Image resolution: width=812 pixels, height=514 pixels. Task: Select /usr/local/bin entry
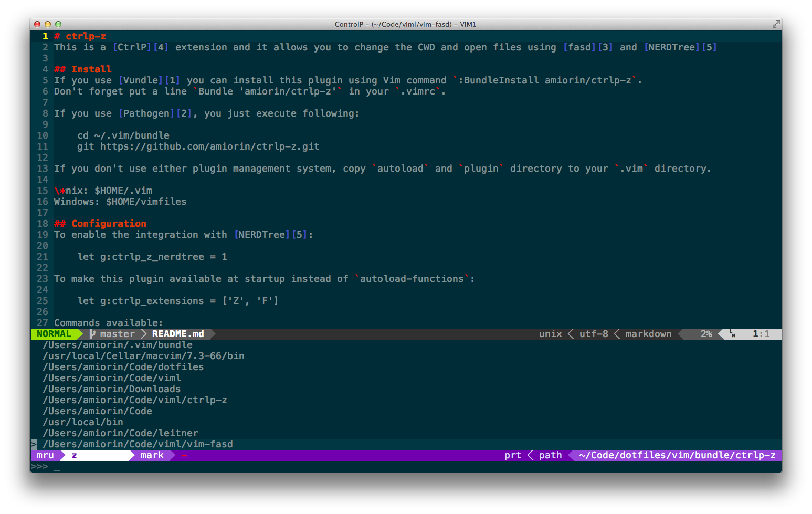(83, 422)
